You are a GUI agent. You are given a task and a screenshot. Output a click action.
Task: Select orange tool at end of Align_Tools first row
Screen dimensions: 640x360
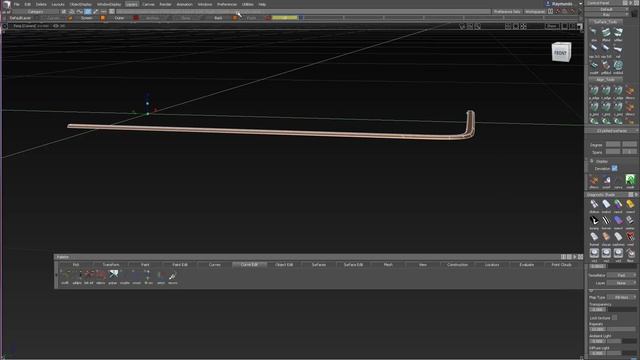coord(630,91)
